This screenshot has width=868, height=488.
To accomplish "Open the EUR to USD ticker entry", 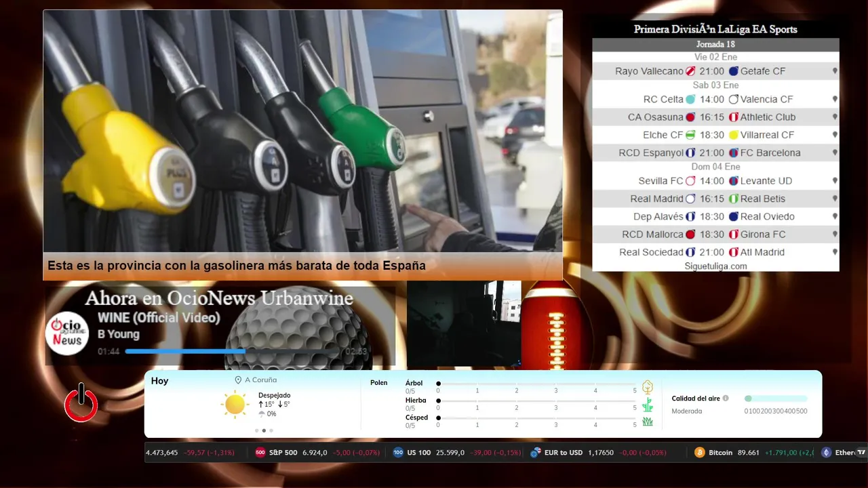I will click(598, 453).
